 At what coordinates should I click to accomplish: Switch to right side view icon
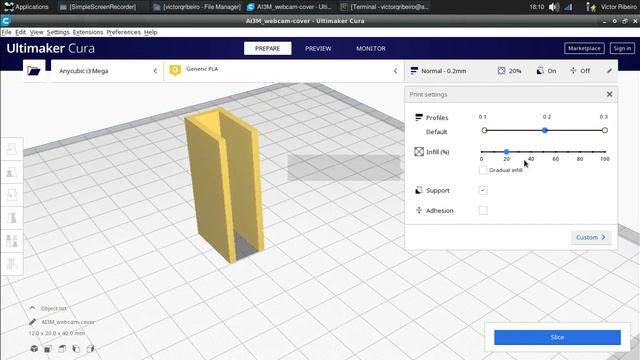click(x=90, y=349)
